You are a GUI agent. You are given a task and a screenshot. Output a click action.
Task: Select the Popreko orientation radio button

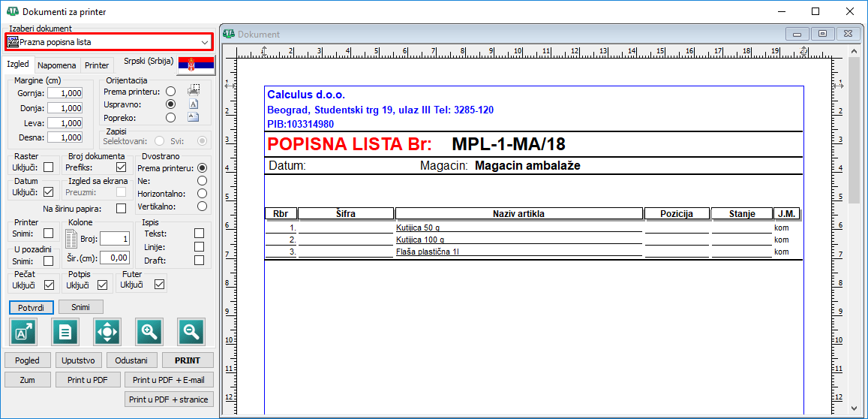(171, 117)
